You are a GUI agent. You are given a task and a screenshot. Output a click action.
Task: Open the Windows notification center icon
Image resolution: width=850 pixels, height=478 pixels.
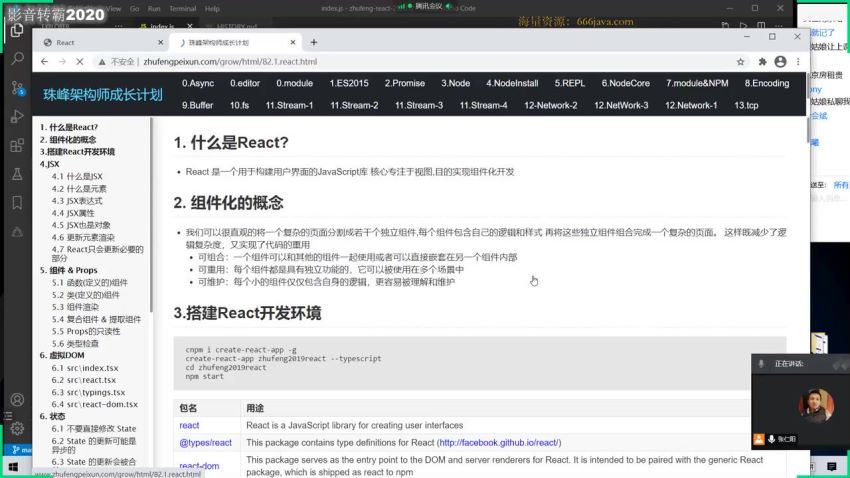[x=832, y=467]
